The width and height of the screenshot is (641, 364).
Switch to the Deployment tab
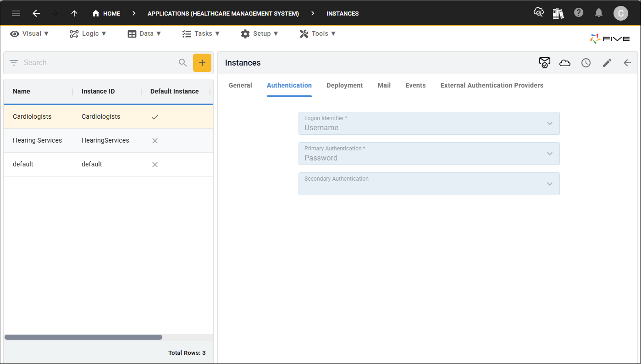[344, 85]
